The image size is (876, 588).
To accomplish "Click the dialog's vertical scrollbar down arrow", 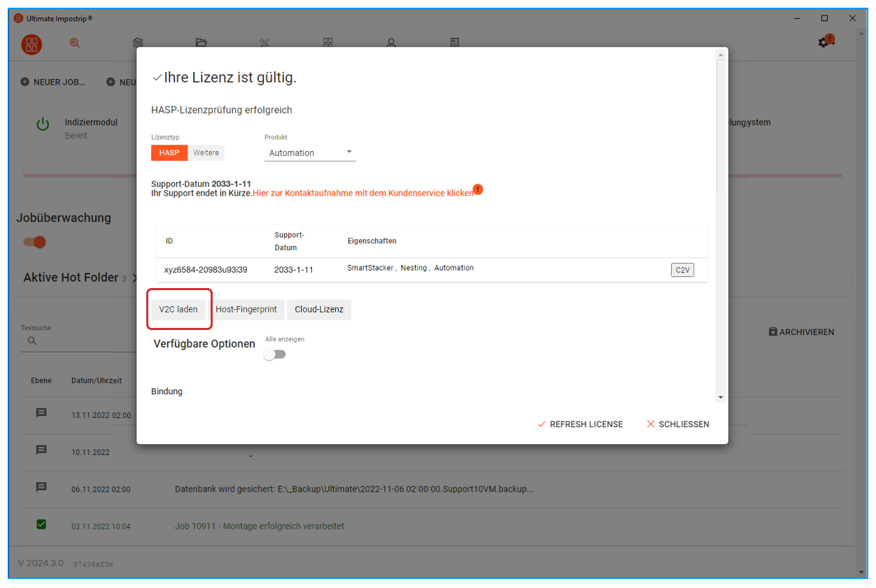I will coord(721,397).
